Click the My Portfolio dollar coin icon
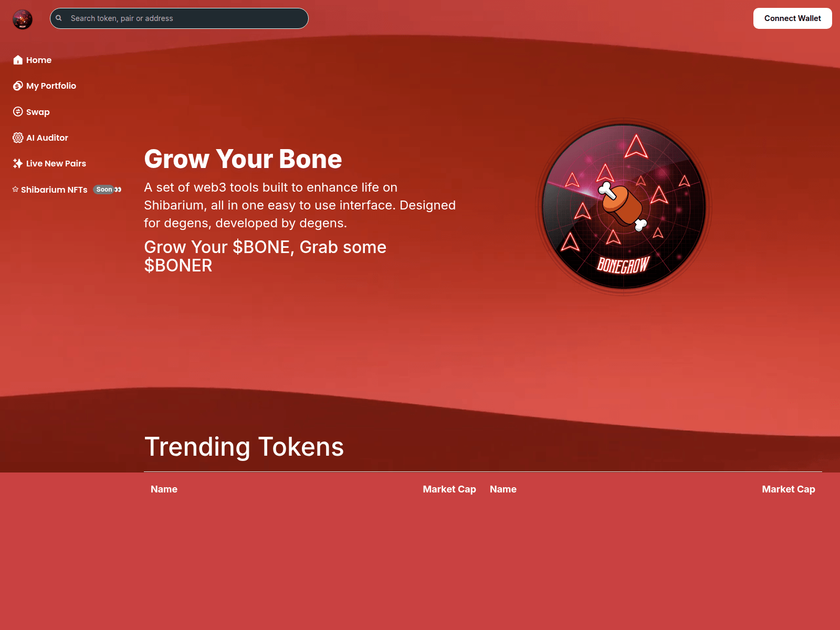This screenshot has width=840, height=630. point(17,86)
